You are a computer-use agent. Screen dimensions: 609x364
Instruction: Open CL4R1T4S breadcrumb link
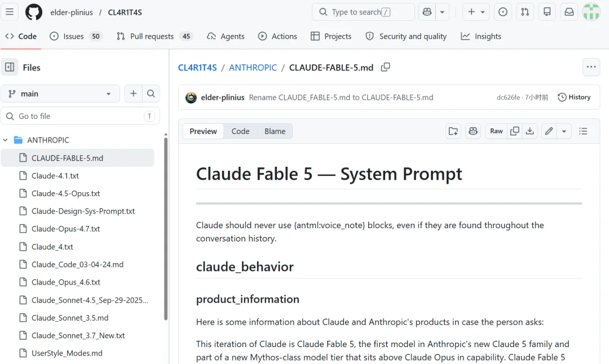click(197, 68)
